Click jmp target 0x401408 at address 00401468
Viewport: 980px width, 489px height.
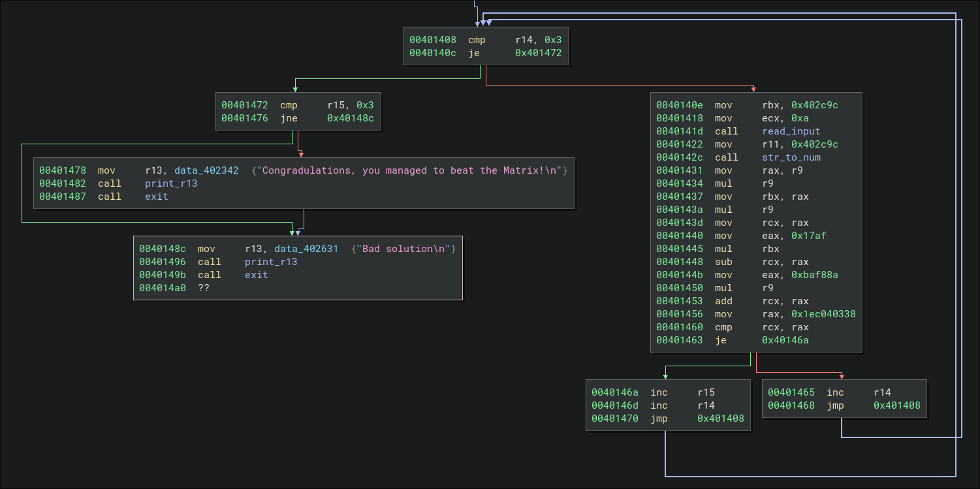(897, 405)
